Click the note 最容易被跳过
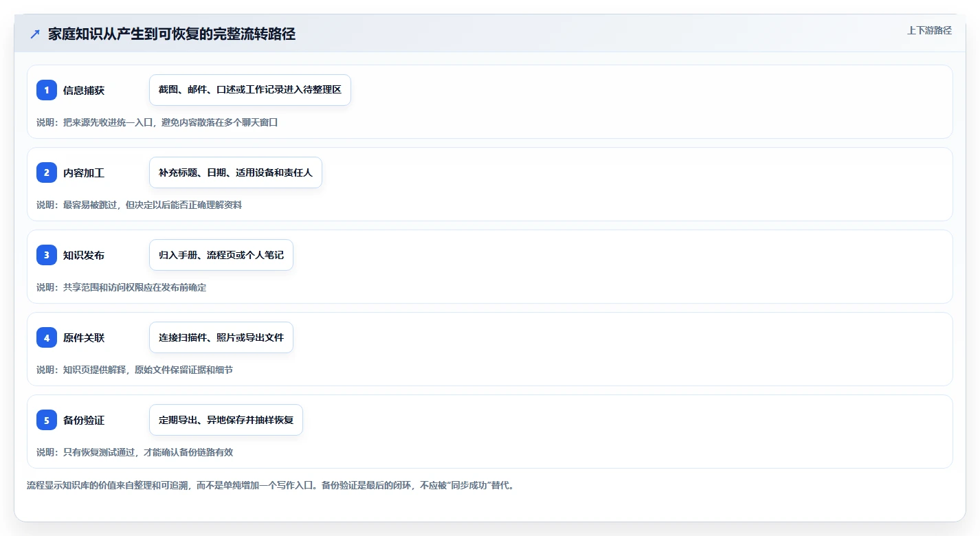980x536 pixels. point(139,205)
